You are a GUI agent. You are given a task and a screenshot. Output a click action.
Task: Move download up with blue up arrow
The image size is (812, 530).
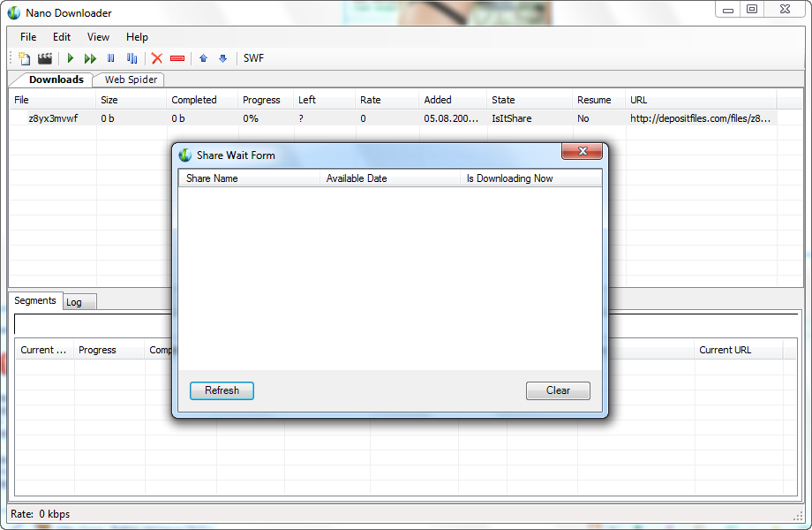point(203,58)
